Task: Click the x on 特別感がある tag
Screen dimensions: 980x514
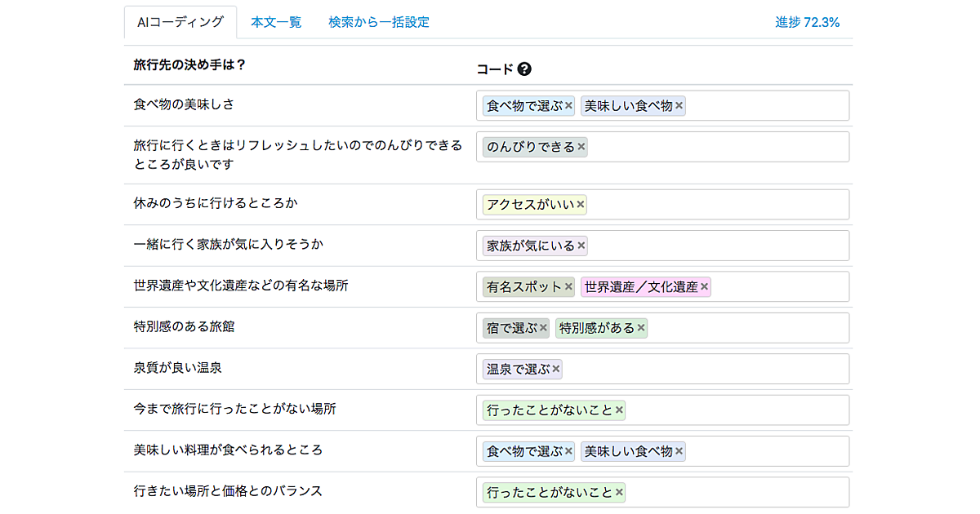Action: pyautogui.click(x=641, y=328)
